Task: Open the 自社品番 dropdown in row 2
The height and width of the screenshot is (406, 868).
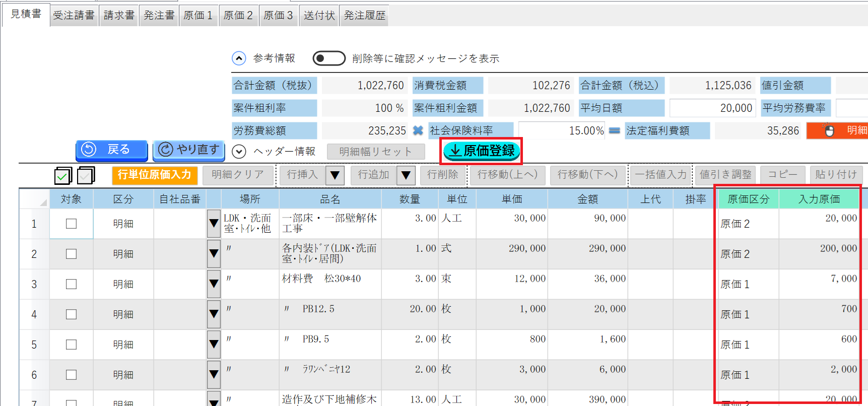Action: click(x=214, y=254)
